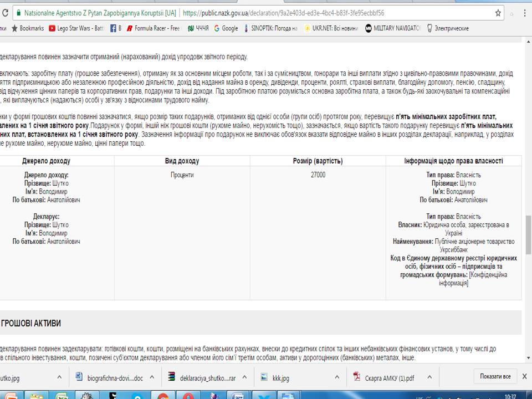Click the vertical scrollbar thumb
This screenshot has width=532, height=399.
point(528,235)
